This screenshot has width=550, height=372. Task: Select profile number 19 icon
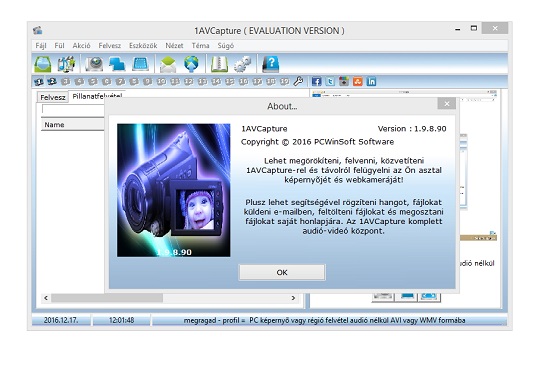pyautogui.click(x=284, y=82)
